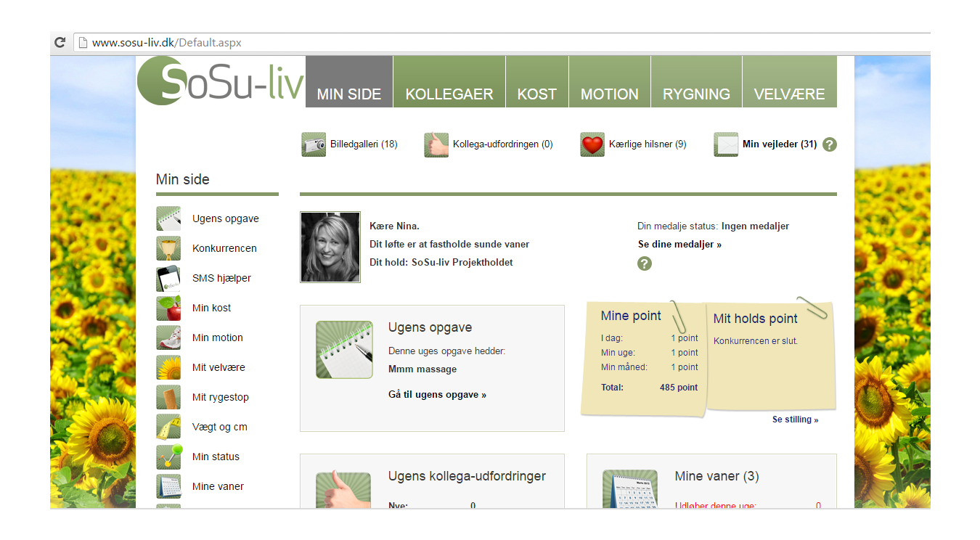Click the help question mark beside Min vejleder
Image resolution: width=980 pixels, height=540 pixels.
click(x=830, y=144)
